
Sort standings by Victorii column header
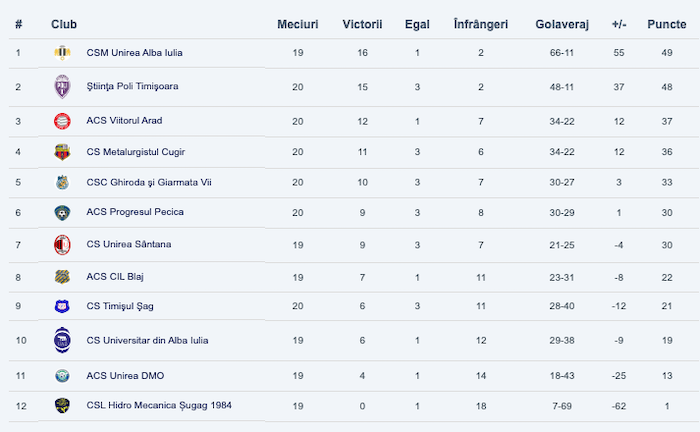361,23
